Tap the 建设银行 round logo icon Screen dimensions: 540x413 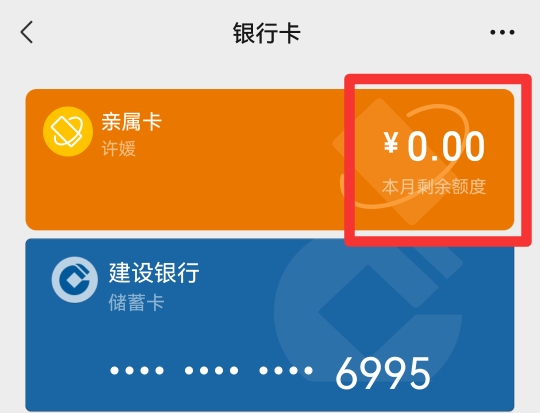[75, 280]
